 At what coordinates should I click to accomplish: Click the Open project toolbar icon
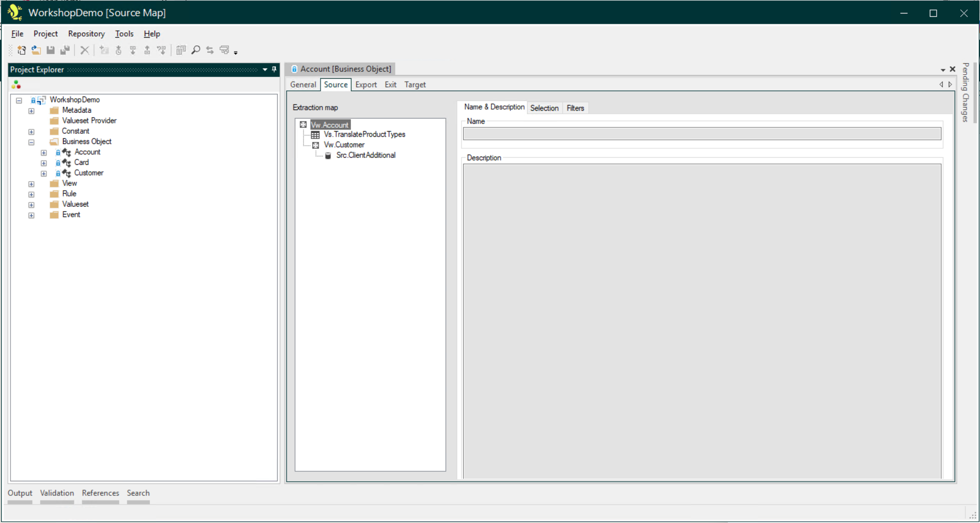36,50
